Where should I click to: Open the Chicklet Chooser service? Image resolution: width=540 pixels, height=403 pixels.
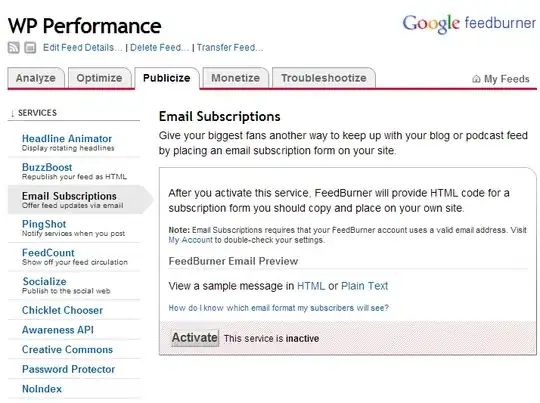point(62,310)
